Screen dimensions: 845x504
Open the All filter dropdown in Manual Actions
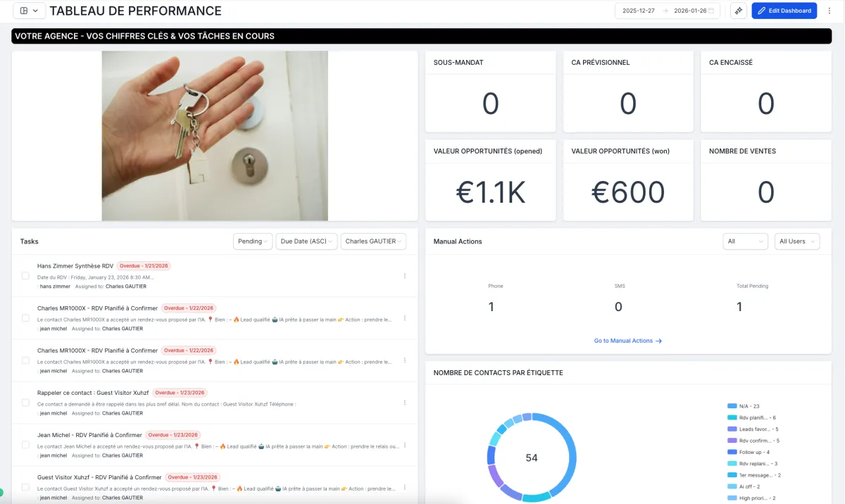tap(745, 241)
